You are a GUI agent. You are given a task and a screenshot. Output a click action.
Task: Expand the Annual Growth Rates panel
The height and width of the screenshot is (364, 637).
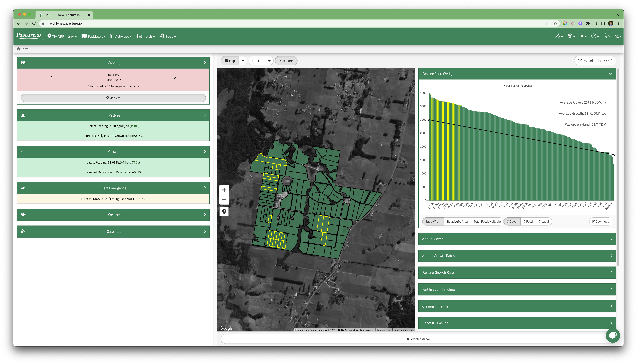pos(517,256)
